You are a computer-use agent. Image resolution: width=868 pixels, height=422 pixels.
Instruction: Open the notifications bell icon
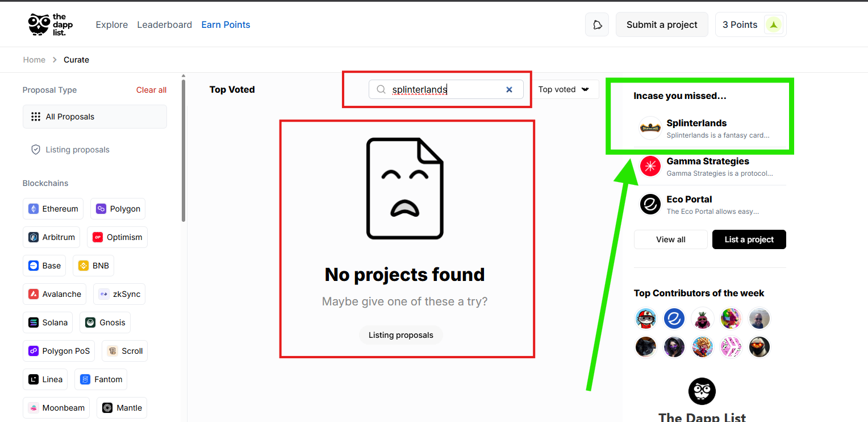[x=597, y=24]
